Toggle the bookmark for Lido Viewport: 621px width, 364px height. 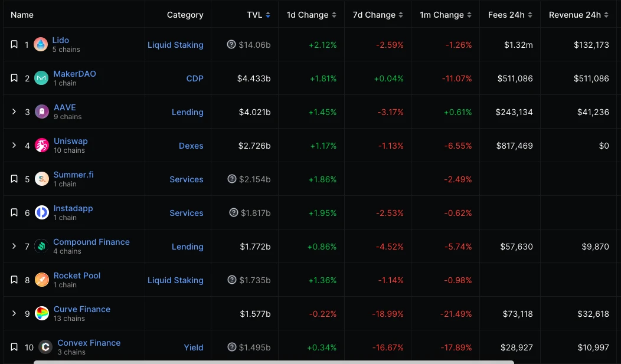[x=14, y=44]
